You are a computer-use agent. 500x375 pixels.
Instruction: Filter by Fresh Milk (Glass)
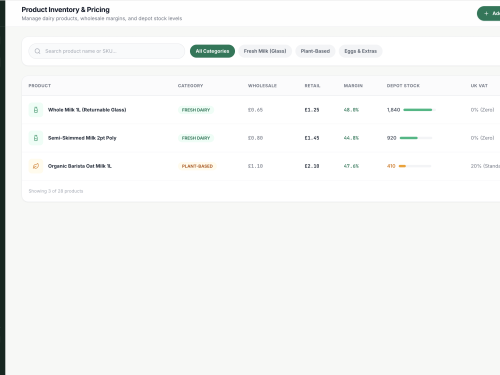tap(265, 51)
